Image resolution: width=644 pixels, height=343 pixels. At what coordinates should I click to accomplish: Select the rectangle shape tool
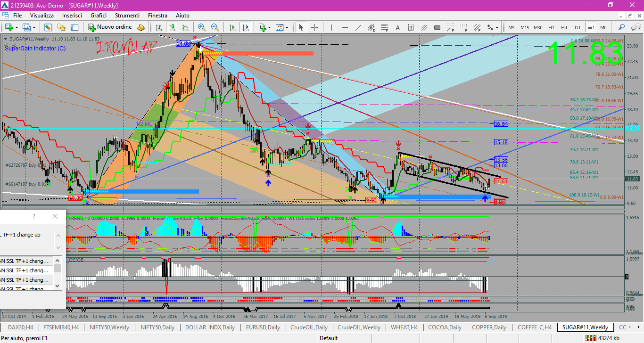tap(438, 27)
